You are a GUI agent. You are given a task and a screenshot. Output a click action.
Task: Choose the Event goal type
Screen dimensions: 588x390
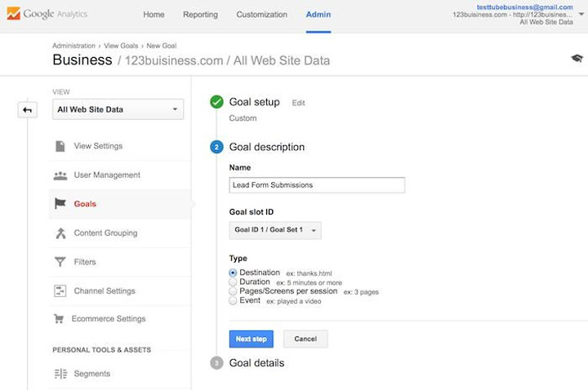[234, 301]
